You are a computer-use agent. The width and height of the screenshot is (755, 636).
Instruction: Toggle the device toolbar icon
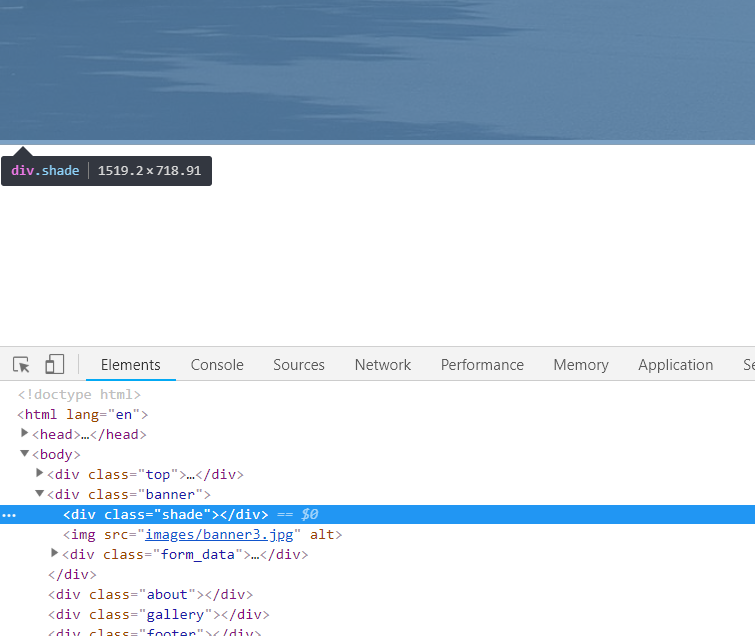54,364
